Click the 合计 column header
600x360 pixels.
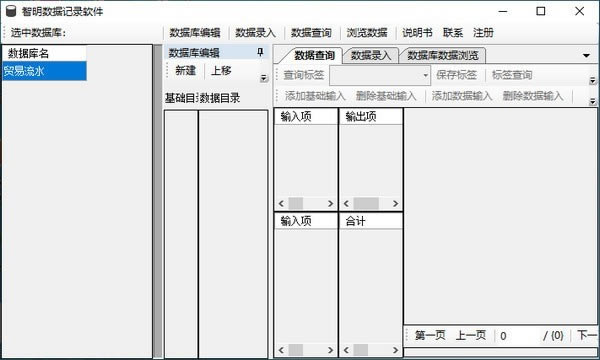[x=371, y=221]
